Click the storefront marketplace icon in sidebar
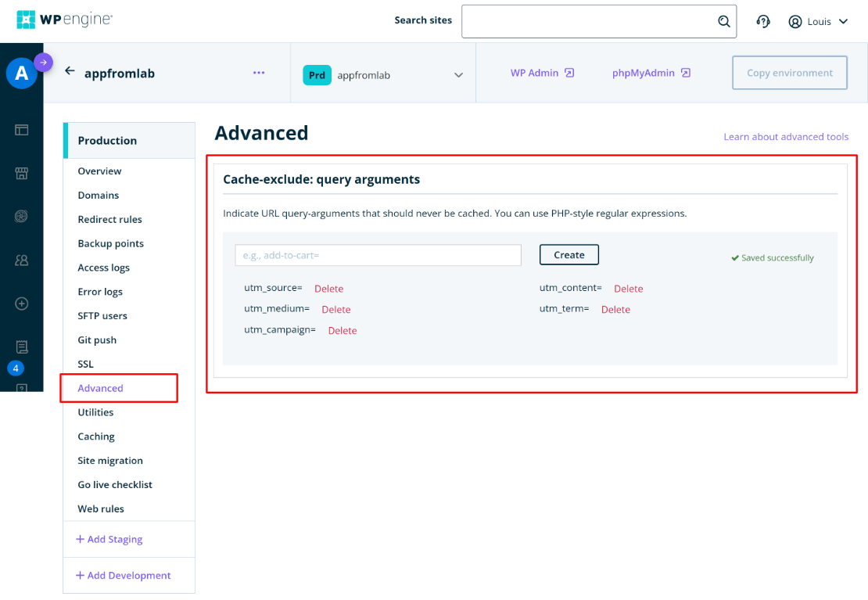This screenshot has width=868, height=600. click(21, 172)
